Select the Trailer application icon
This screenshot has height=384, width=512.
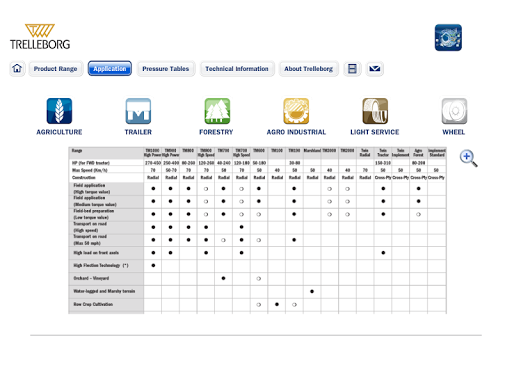138,111
